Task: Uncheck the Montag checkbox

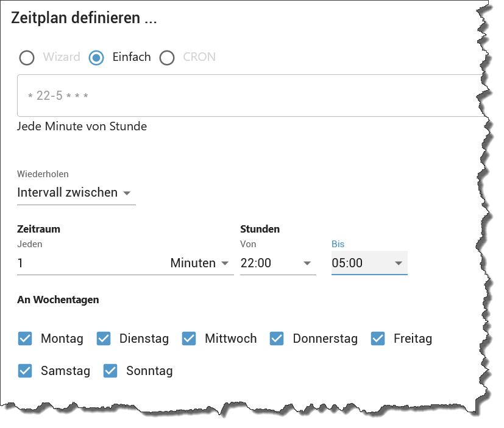Action: pyautogui.click(x=25, y=339)
